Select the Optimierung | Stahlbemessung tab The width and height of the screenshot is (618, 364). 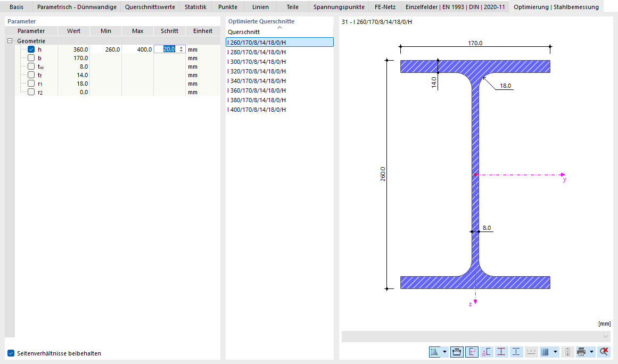coord(556,7)
